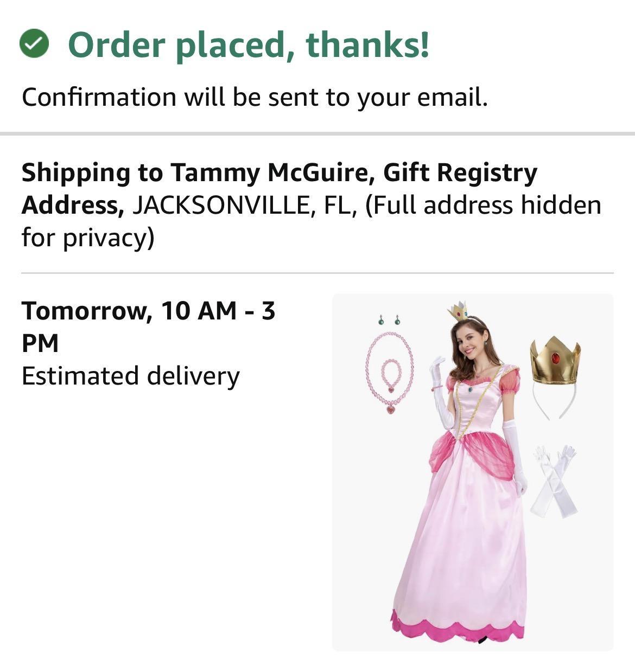Click the small tiara on the model's head

459,311
